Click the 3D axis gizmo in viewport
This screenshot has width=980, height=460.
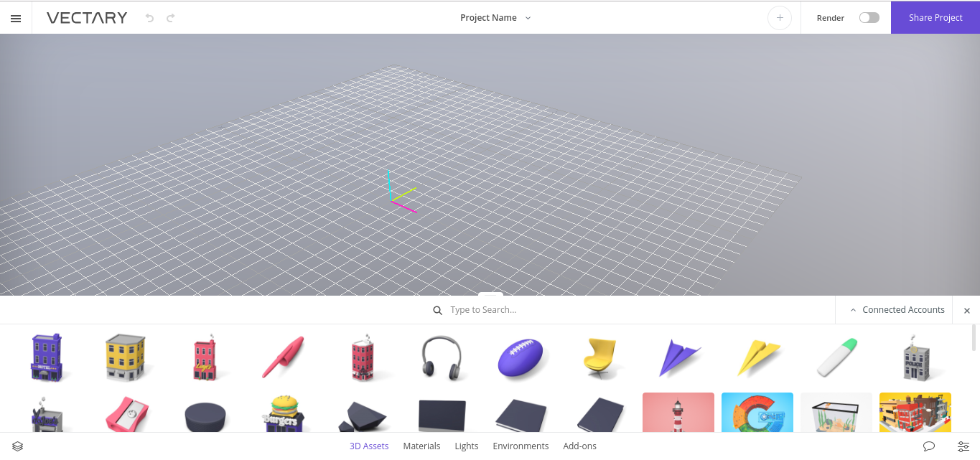coord(402,192)
